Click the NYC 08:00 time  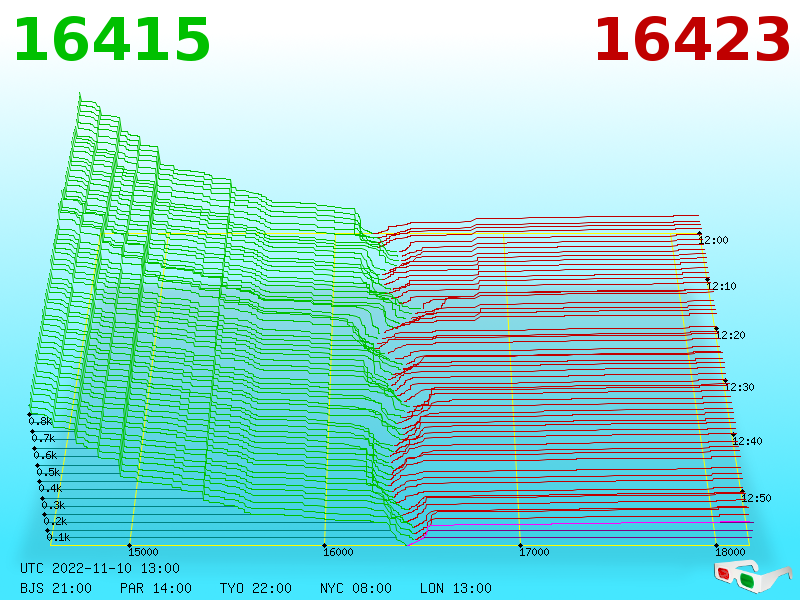pos(356,588)
